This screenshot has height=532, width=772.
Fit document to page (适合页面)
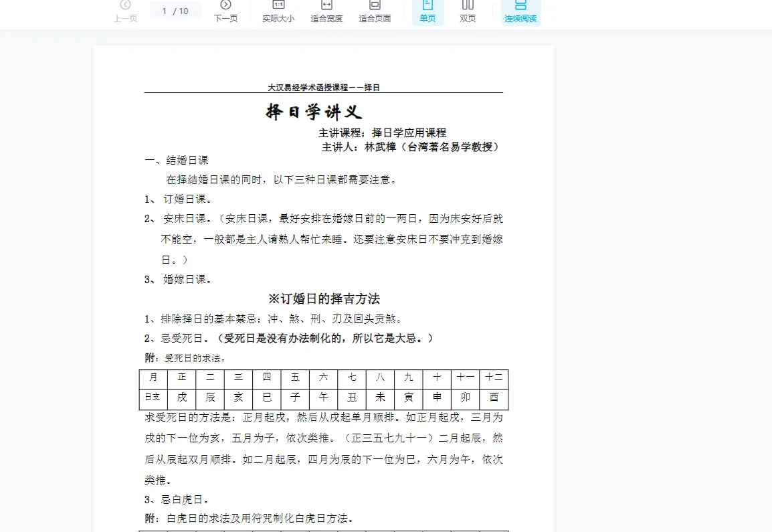pos(375,12)
